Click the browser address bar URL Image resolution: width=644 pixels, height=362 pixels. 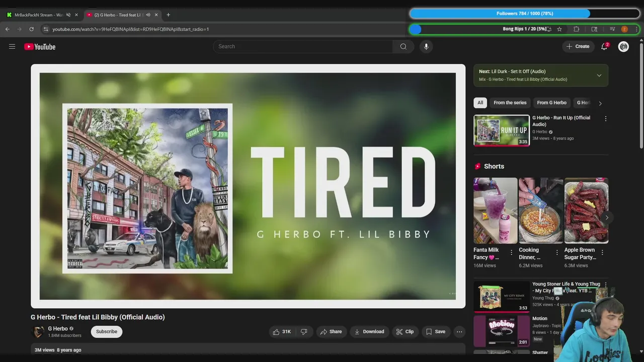pyautogui.click(x=131, y=29)
